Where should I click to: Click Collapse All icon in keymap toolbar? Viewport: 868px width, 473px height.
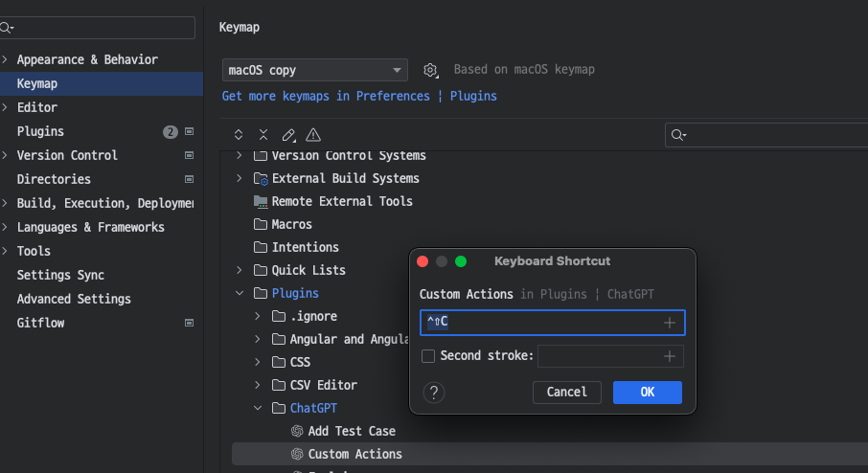click(x=263, y=134)
